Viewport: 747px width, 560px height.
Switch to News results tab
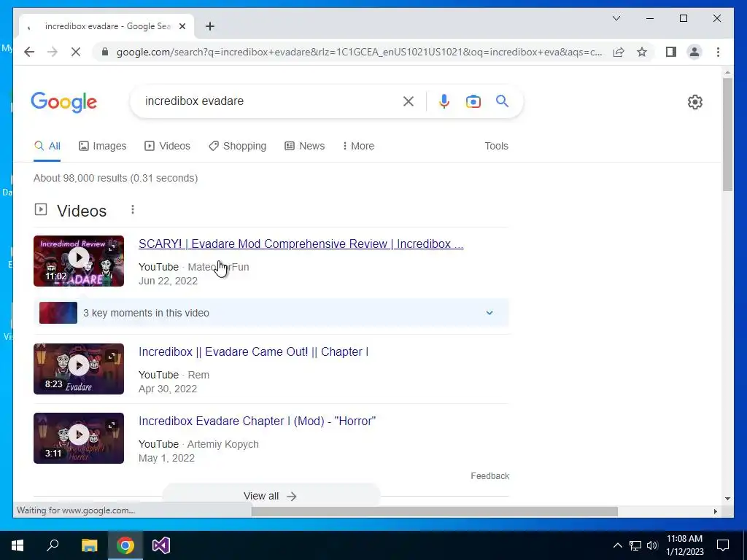(x=304, y=146)
